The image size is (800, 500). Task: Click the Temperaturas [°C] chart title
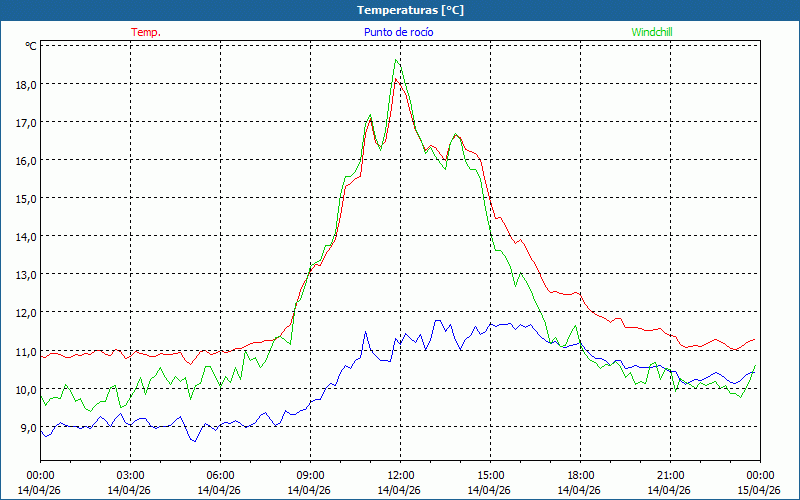410,9
